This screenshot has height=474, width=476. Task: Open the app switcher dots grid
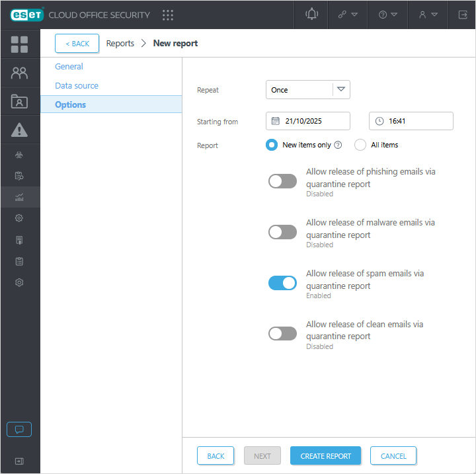click(x=168, y=15)
